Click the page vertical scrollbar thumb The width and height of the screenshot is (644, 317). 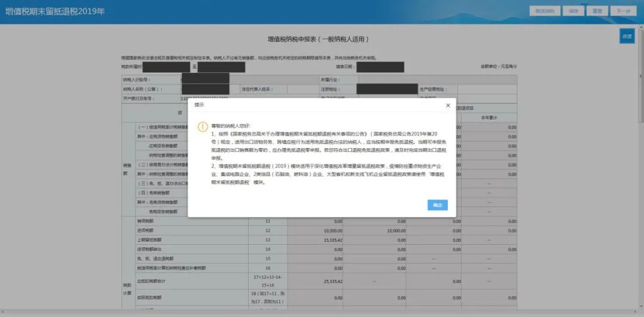641,76
